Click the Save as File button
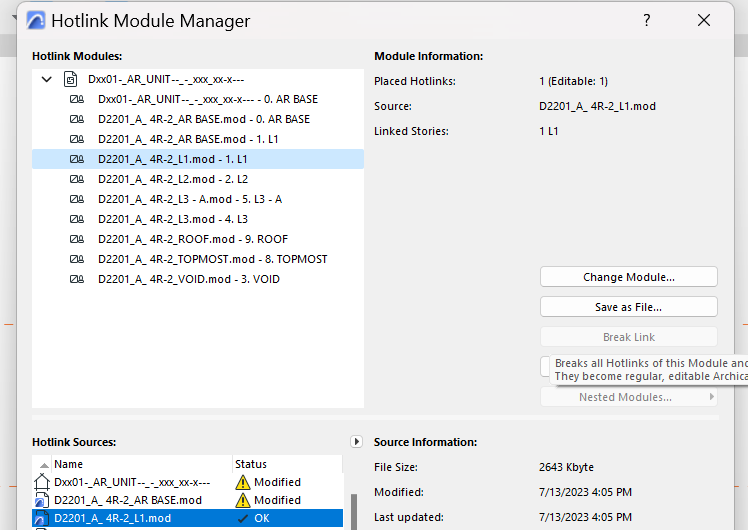748x530 pixels. pyautogui.click(x=628, y=307)
